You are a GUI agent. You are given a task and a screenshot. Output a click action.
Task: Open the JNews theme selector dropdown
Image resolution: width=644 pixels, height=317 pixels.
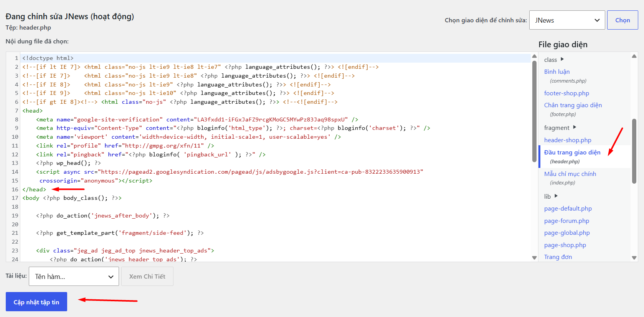(567, 20)
